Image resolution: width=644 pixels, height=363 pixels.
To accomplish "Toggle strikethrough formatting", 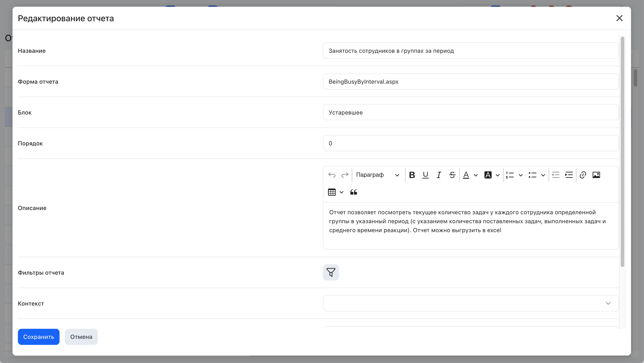I will click(452, 175).
